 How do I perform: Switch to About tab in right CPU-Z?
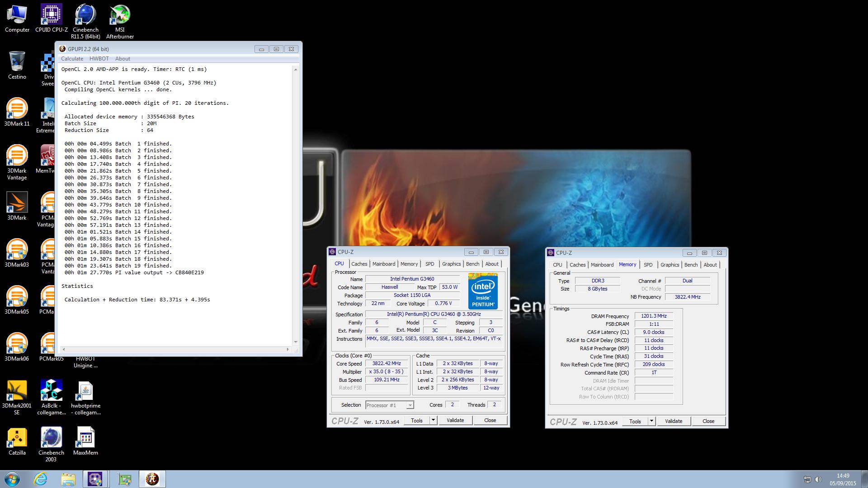pos(710,265)
